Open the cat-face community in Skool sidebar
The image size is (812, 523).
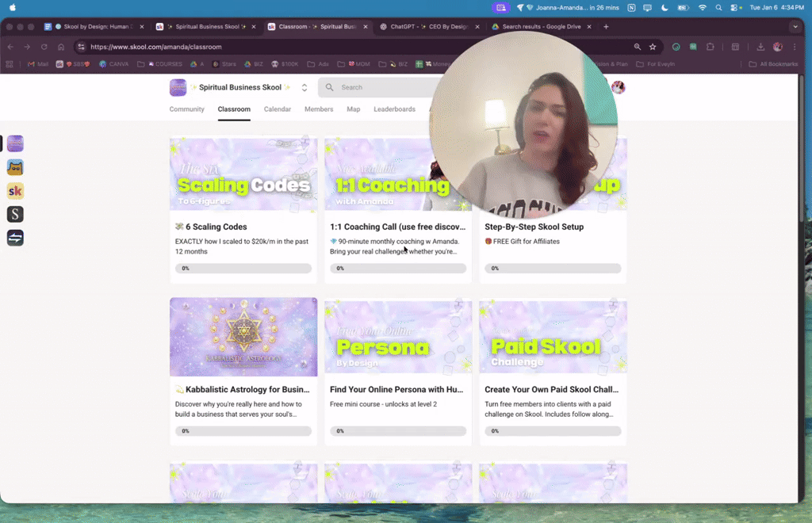click(15, 167)
